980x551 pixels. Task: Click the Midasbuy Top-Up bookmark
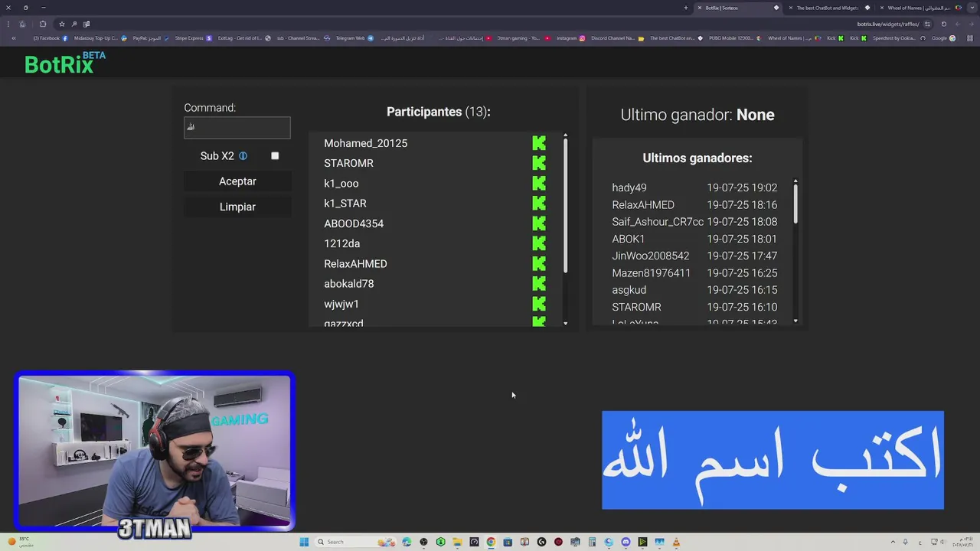pyautogui.click(x=100, y=38)
